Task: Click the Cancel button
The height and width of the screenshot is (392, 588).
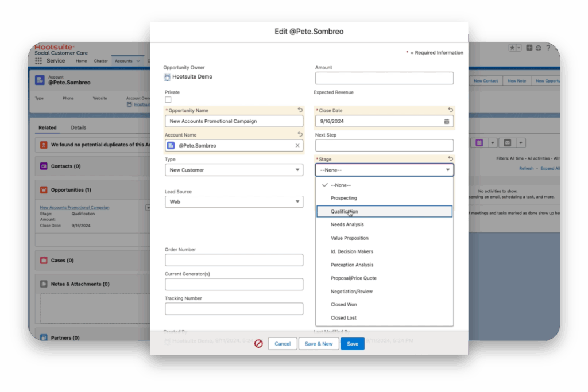Action: 283,344
